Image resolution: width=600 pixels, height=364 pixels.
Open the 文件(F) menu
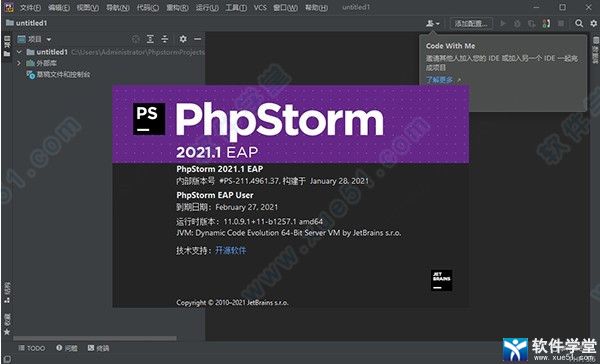click(x=30, y=8)
